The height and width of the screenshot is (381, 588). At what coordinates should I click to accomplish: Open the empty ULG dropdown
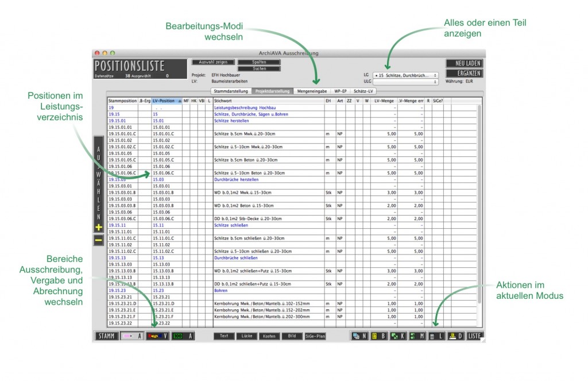point(405,82)
